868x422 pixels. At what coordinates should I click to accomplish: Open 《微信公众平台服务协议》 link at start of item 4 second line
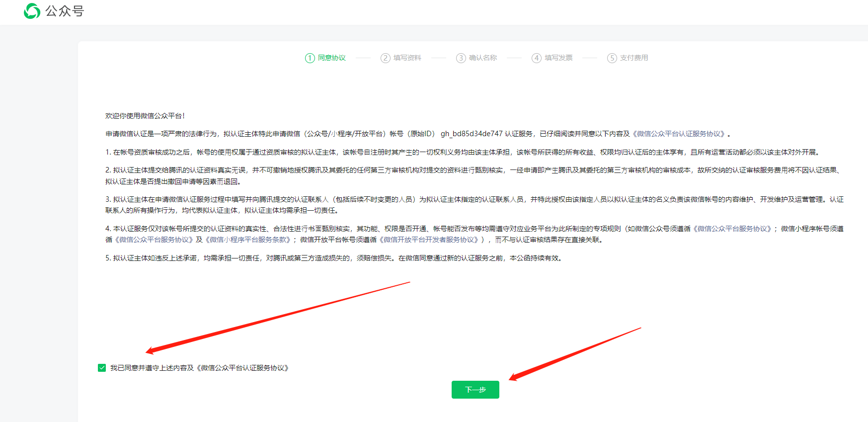tap(154, 240)
